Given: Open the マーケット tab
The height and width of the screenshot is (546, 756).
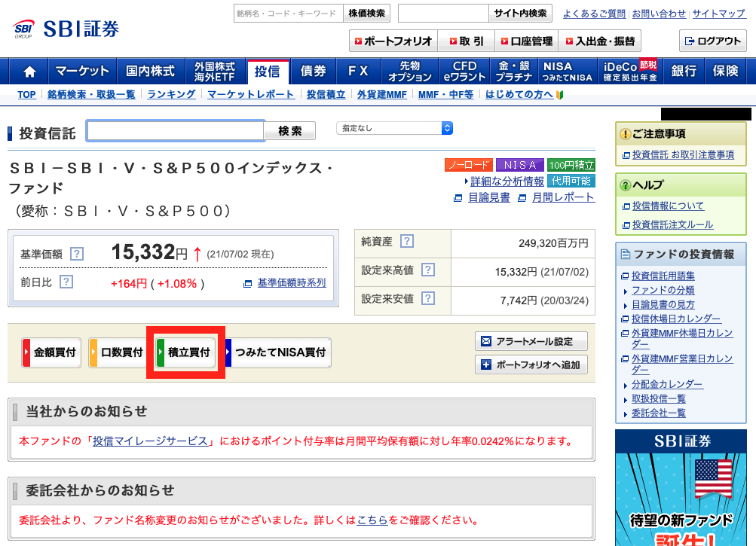Looking at the screenshot, I should tap(82, 72).
